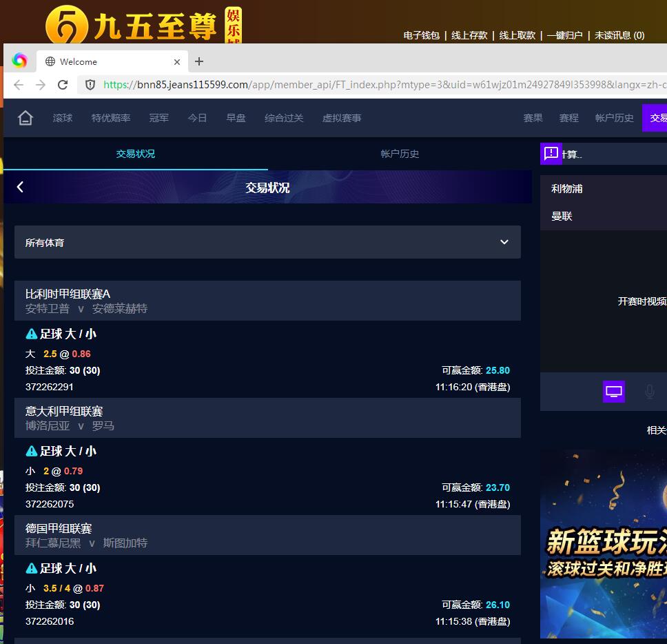667x644 pixels.
Task: Switch to the 帐户历史 tab
Action: [400, 154]
